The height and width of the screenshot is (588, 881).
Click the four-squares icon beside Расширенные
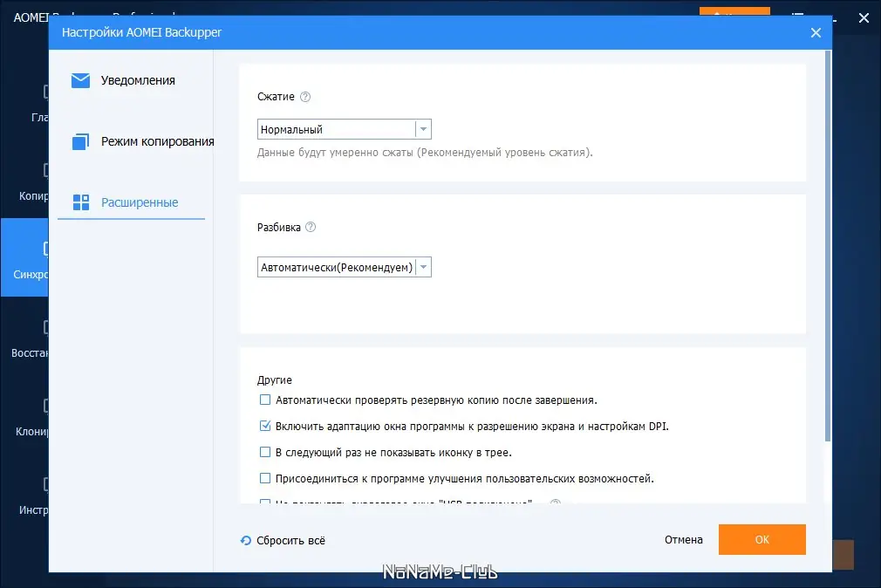point(81,202)
